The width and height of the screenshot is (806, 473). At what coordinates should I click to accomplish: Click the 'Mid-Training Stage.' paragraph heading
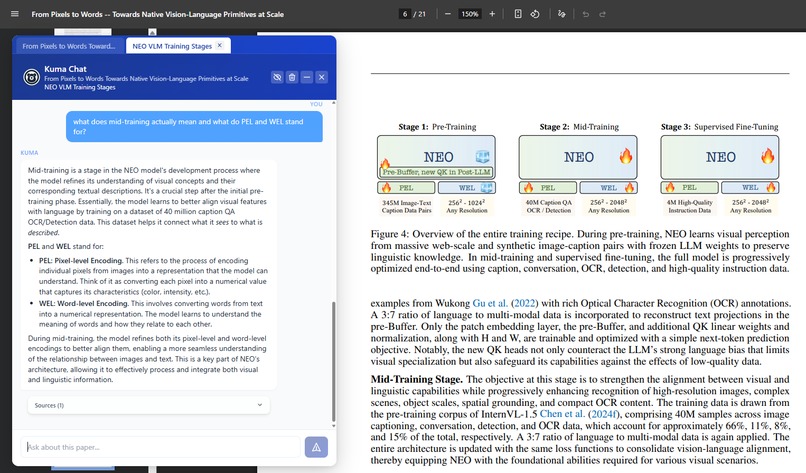click(x=416, y=379)
